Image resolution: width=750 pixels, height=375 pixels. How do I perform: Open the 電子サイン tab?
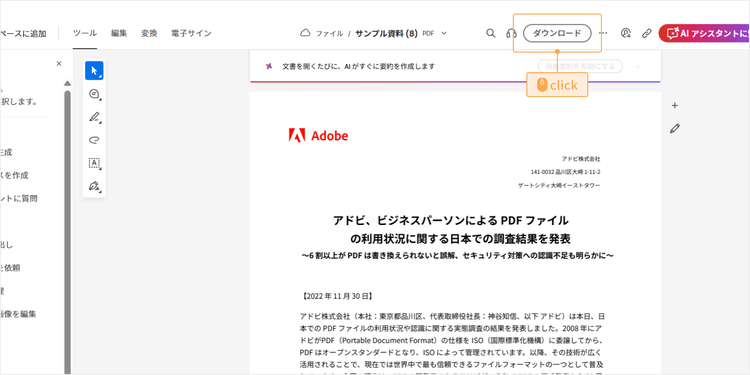(x=191, y=33)
